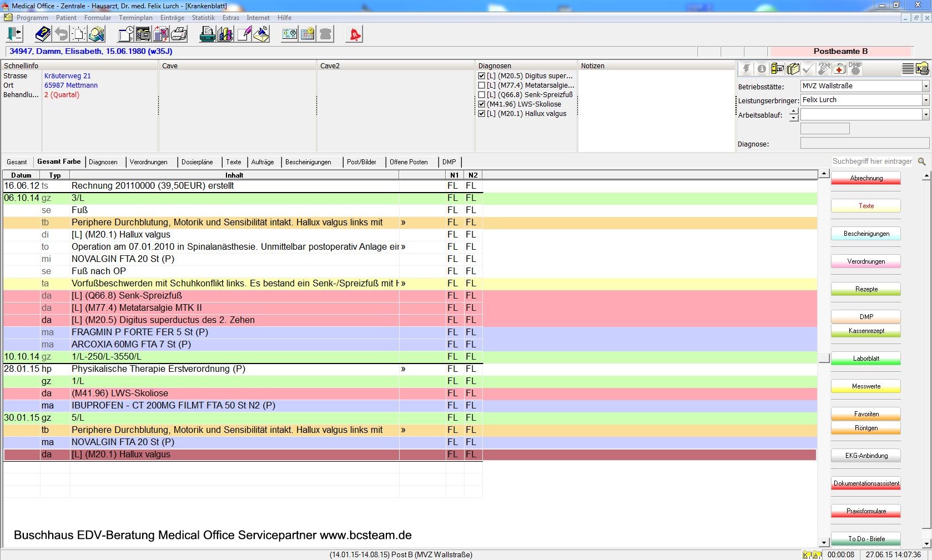932x560 pixels.
Task: Click the yellow binder folders icon
Action: (778, 69)
